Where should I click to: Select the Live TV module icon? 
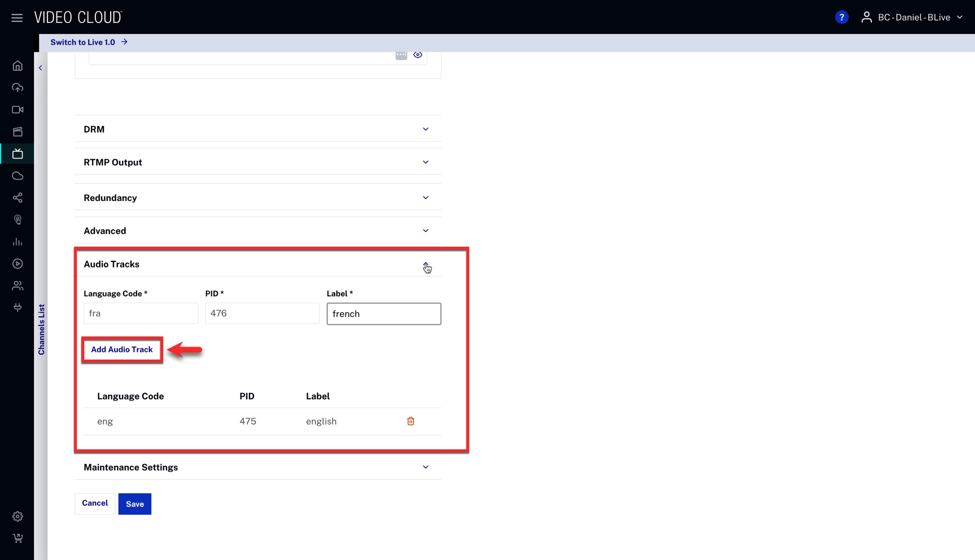[x=18, y=154]
